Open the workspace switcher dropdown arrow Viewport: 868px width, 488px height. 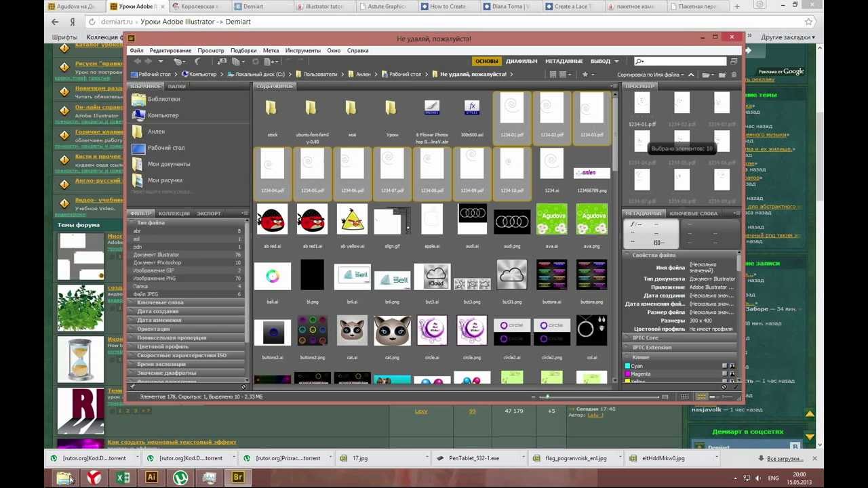click(616, 61)
